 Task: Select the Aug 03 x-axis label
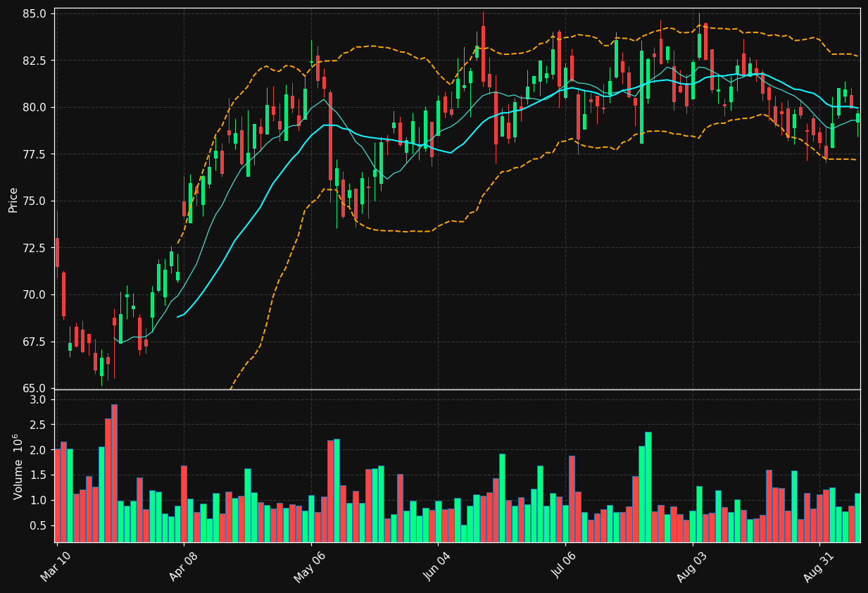(x=691, y=567)
